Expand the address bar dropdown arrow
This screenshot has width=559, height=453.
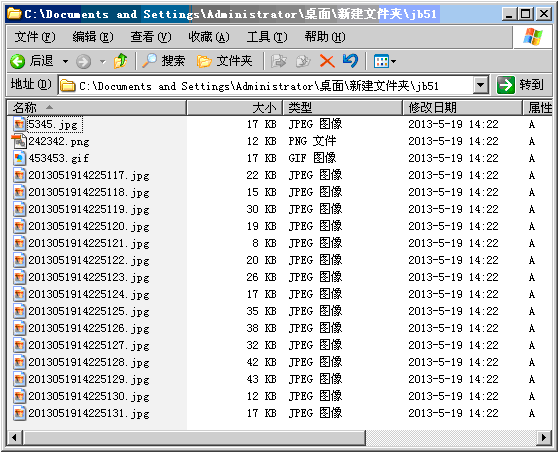[x=480, y=85]
